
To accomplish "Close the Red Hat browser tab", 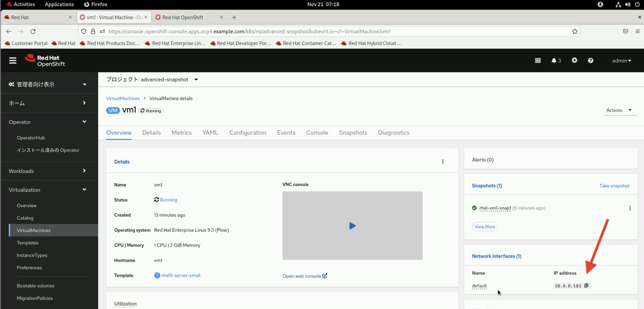I will point(70,17).
